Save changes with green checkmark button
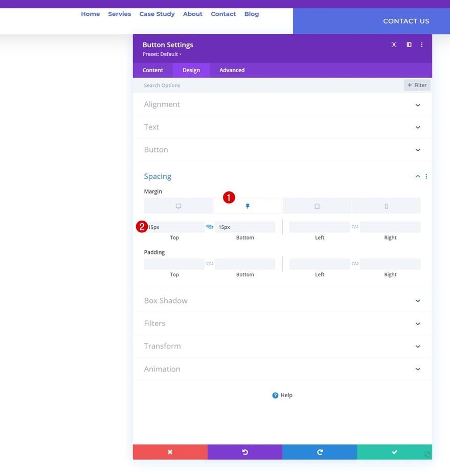 pyautogui.click(x=394, y=452)
